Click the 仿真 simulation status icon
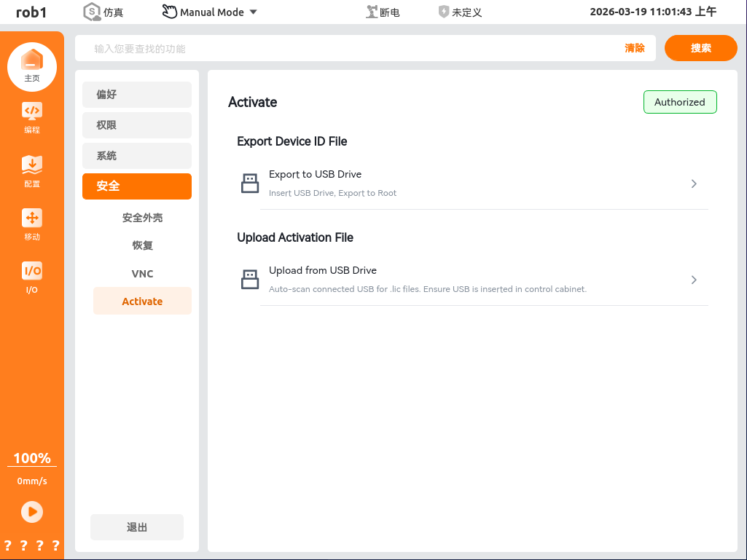The image size is (747, 560). point(92,12)
